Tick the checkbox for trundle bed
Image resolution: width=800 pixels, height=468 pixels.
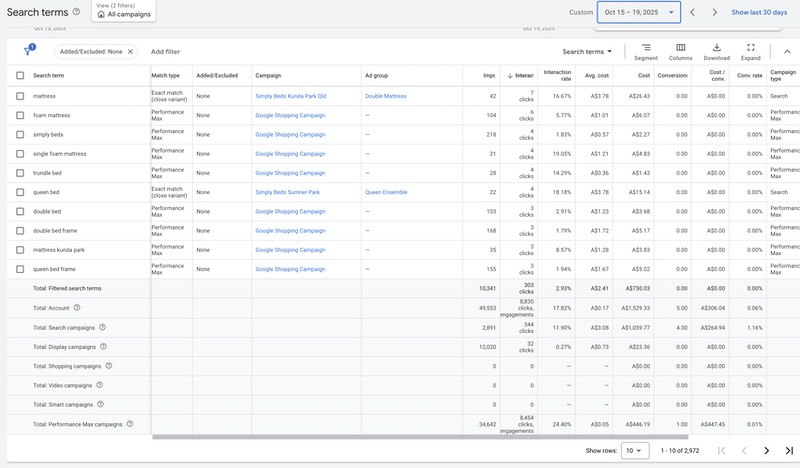point(20,173)
